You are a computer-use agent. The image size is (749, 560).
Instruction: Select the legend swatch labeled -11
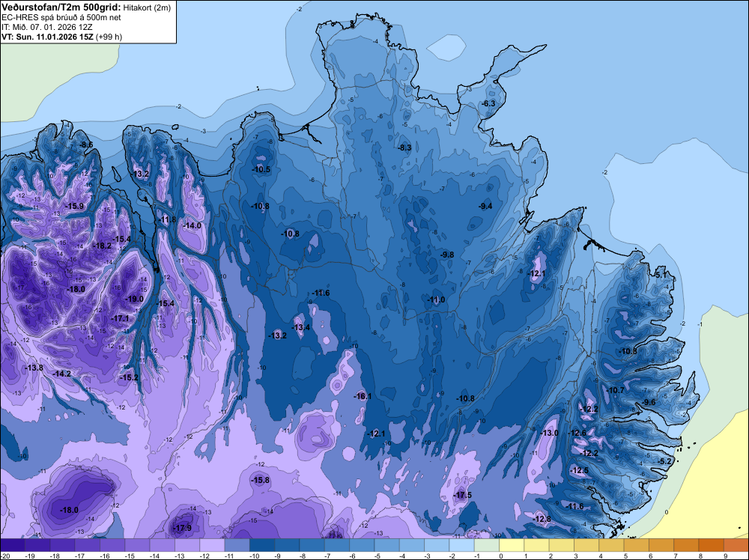point(237,545)
